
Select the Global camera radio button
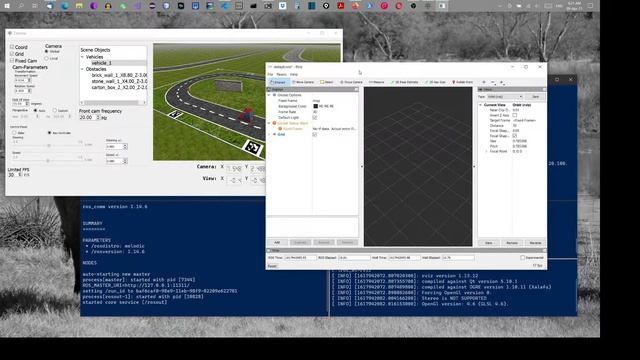47,51
